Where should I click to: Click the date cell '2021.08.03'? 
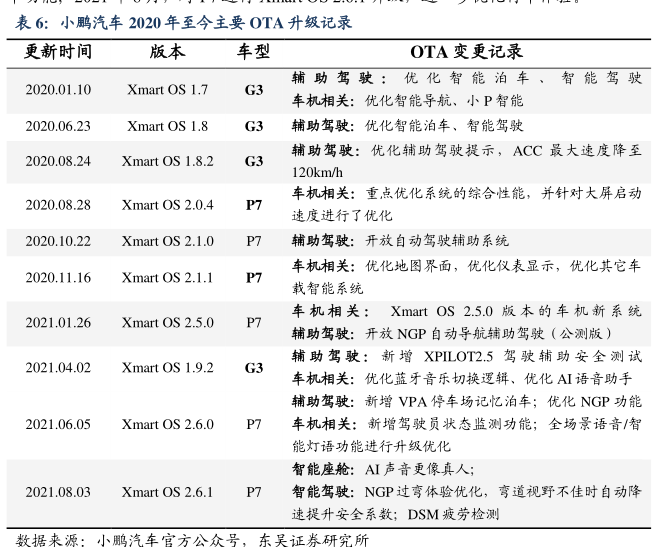pos(58,492)
